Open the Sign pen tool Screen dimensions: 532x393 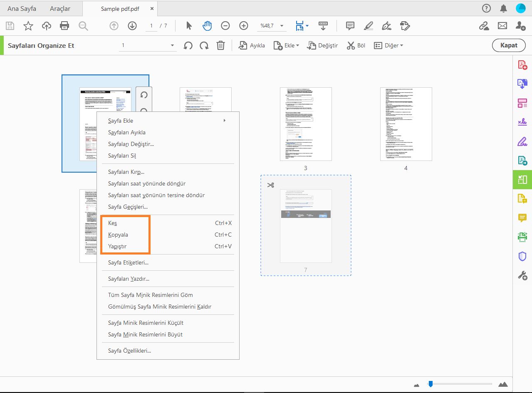point(386,26)
